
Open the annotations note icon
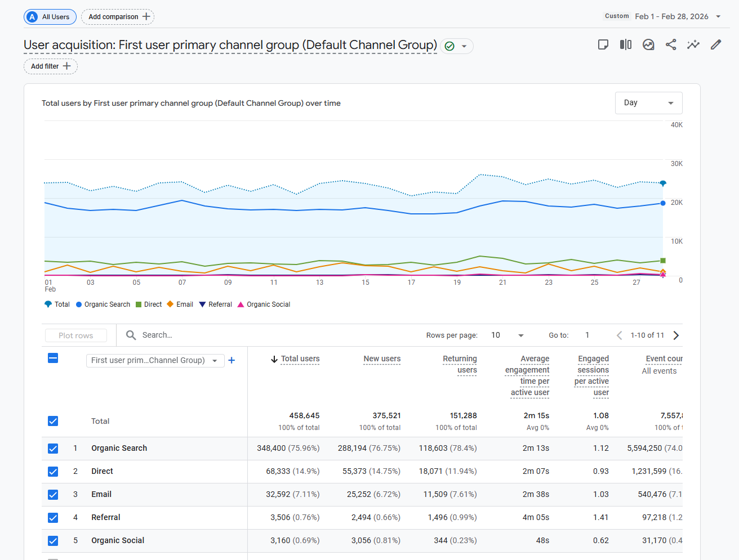[x=603, y=44]
